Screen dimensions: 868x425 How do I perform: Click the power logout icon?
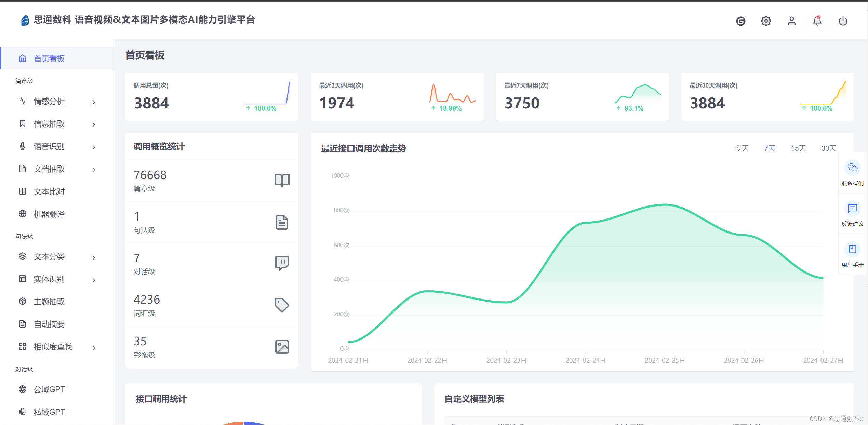click(x=843, y=21)
